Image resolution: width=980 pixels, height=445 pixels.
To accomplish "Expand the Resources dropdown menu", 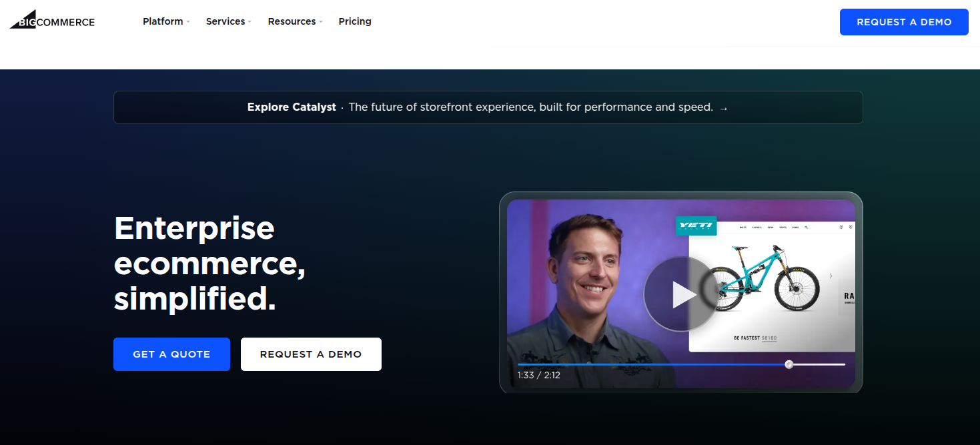I will pyautogui.click(x=295, y=21).
